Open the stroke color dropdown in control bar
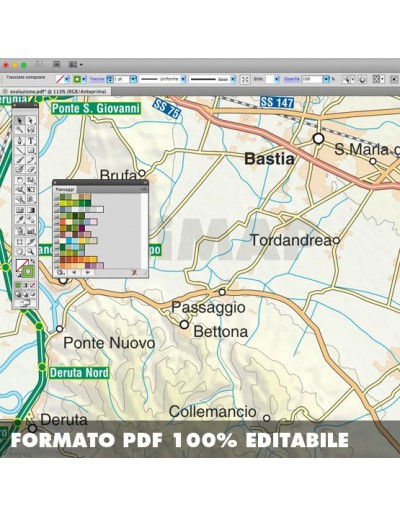400x517 pixels. (84, 79)
